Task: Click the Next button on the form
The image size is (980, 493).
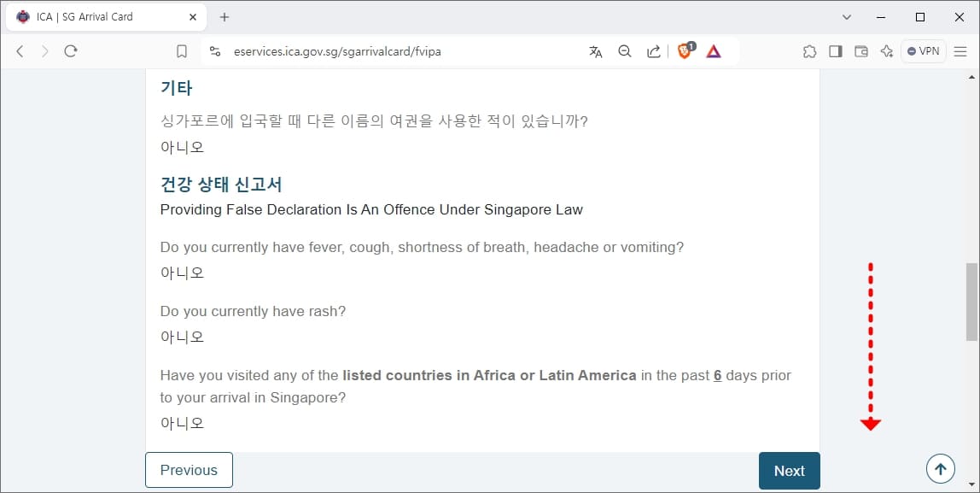Action: click(x=789, y=470)
